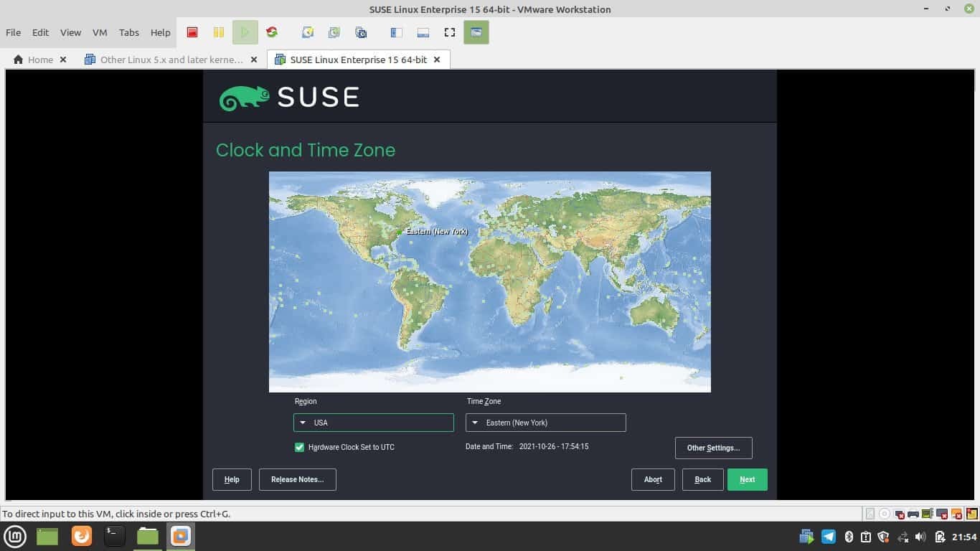This screenshot has width=980, height=551.
Task: Restart the guest with the red-green arrows icon
Action: [x=271, y=32]
